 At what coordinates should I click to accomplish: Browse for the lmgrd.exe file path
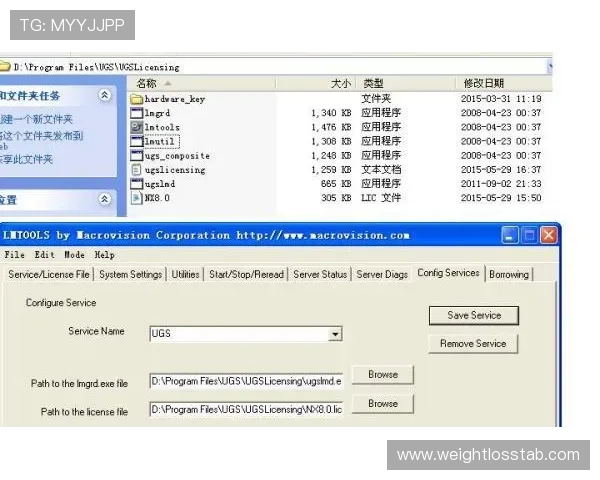point(382,375)
